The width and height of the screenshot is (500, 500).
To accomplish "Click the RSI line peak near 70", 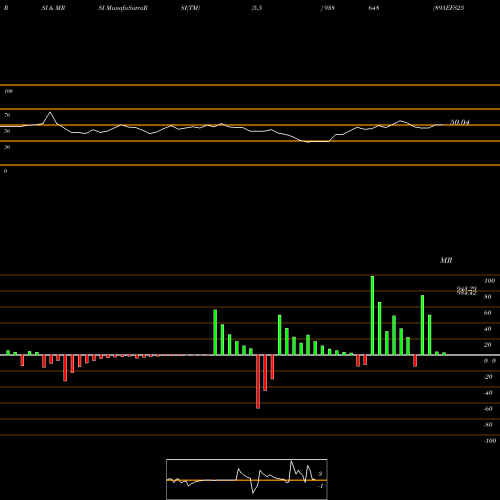I will [x=50, y=112].
